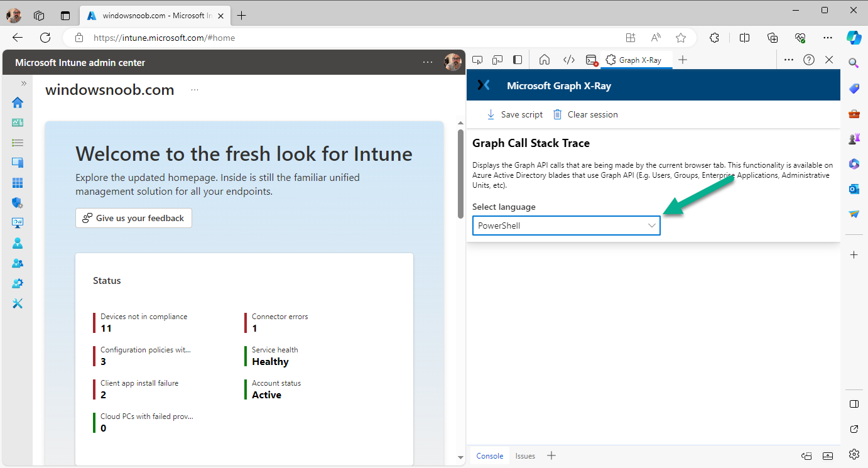
Task: Open DevTools help question icon
Action: (809, 60)
